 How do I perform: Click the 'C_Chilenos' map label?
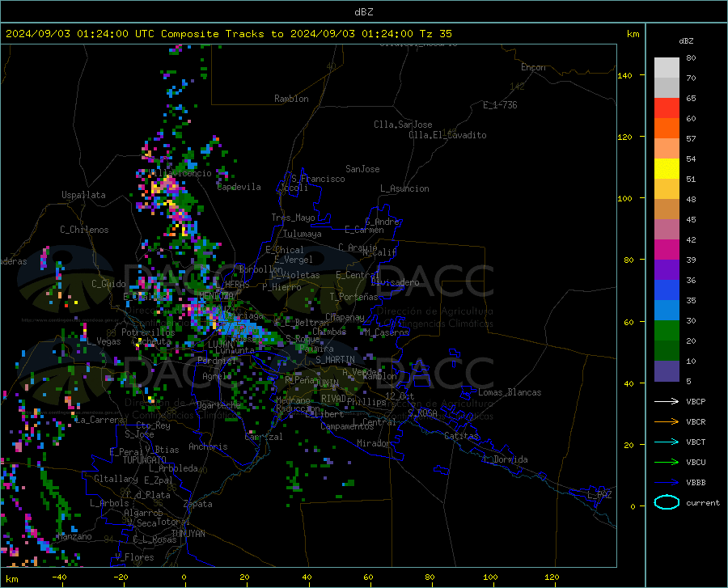[x=84, y=230]
